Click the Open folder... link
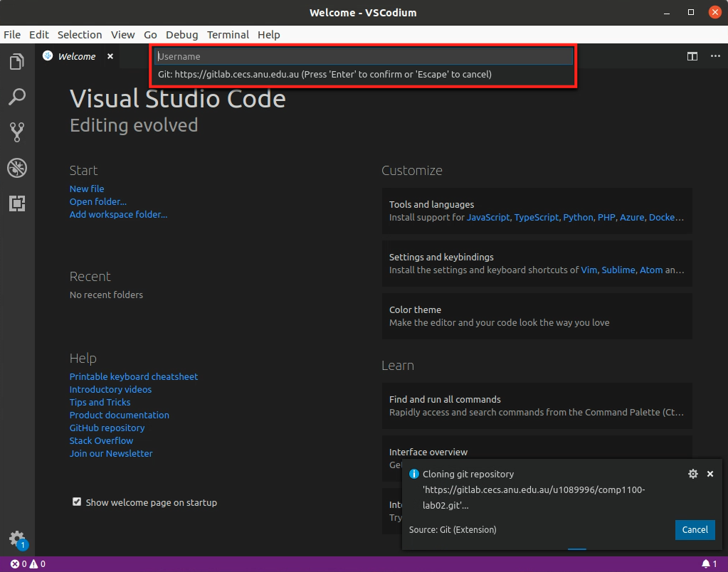 tap(98, 201)
